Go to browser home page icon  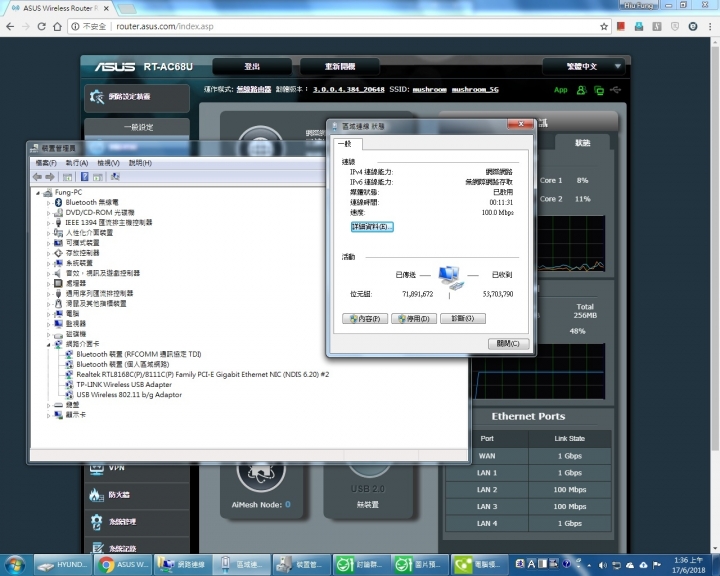(x=57, y=27)
